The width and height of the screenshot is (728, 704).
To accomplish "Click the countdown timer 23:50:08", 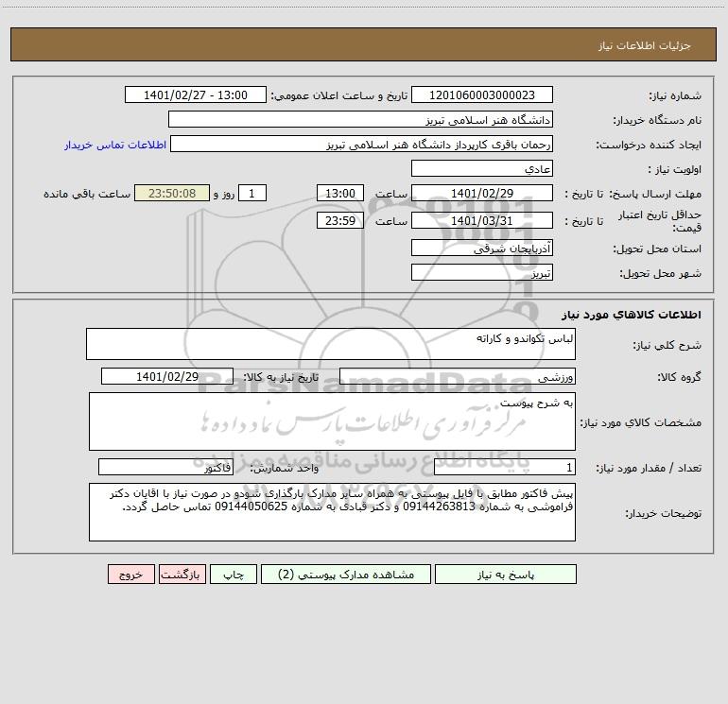I will pyautogui.click(x=172, y=193).
